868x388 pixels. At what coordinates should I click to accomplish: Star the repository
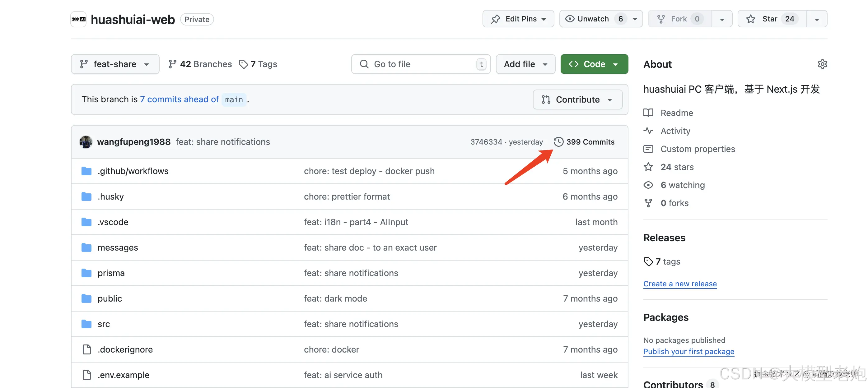[771, 19]
